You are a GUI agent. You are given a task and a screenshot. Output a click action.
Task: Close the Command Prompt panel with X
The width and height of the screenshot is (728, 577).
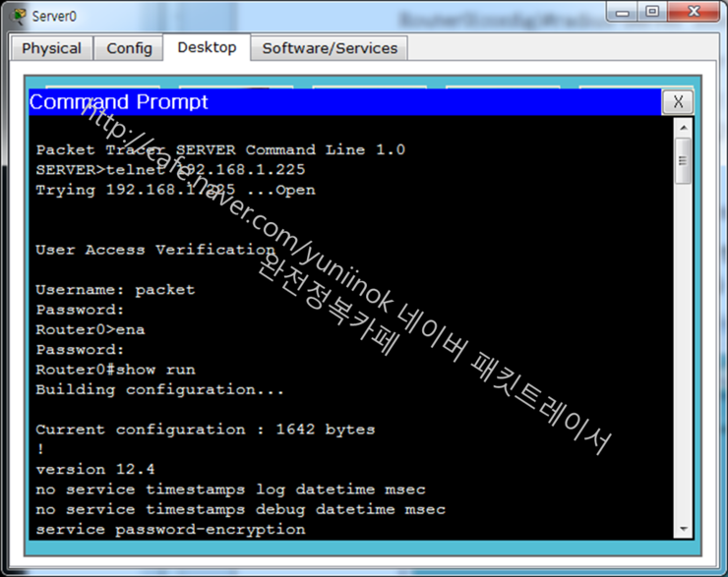[678, 101]
